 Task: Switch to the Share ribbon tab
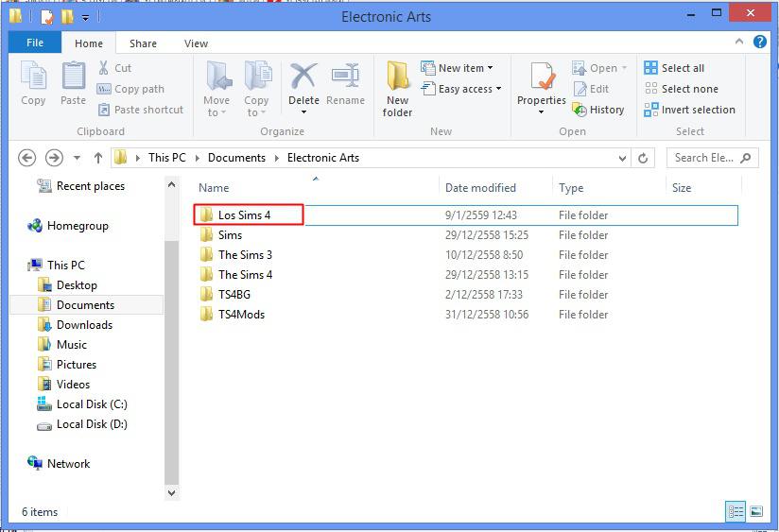[143, 43]
